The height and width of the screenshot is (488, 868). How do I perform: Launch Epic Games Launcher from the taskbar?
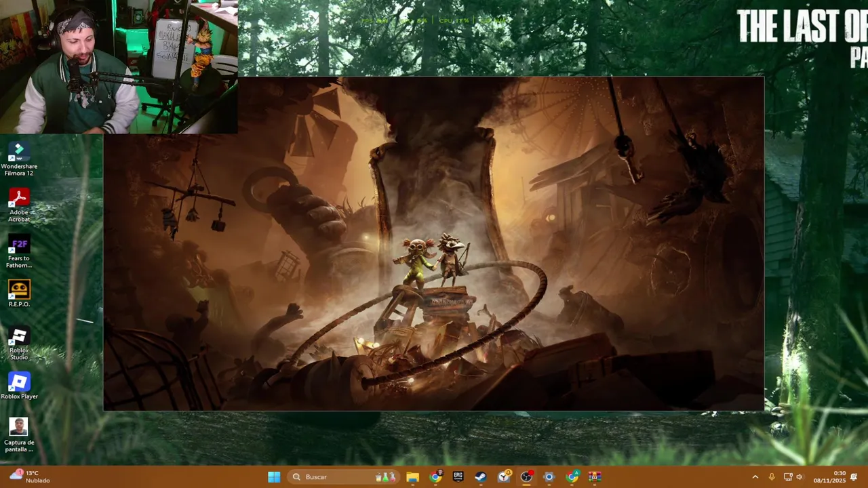[458, 477]
